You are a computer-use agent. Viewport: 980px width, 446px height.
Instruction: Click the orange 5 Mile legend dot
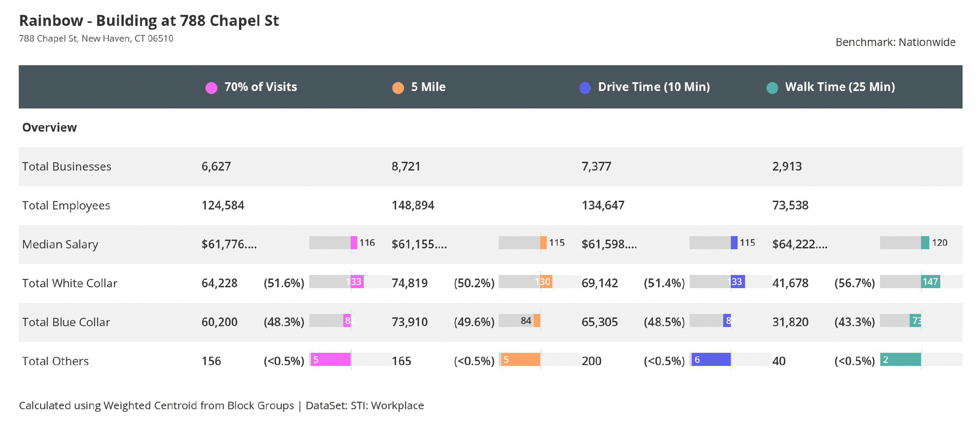[x=398, y=88]
